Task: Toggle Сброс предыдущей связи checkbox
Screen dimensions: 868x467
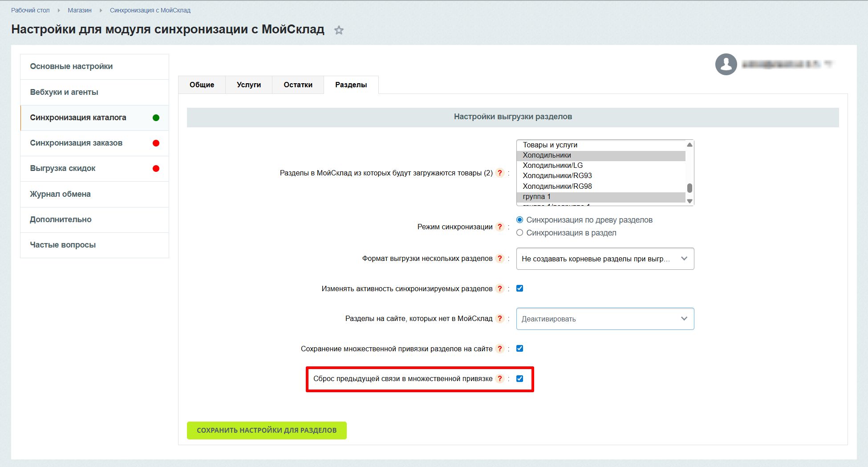Action: tap(519, 379)
